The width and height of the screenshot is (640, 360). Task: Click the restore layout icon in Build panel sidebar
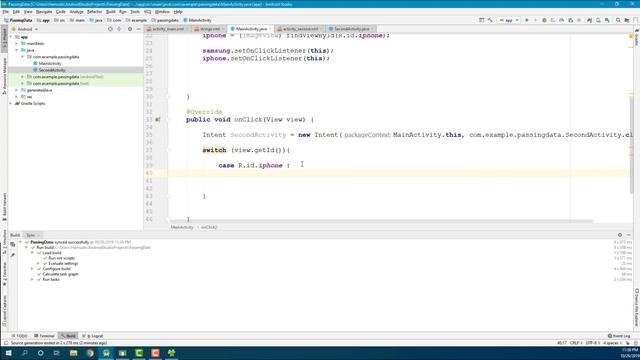click(x=13, y=244)
